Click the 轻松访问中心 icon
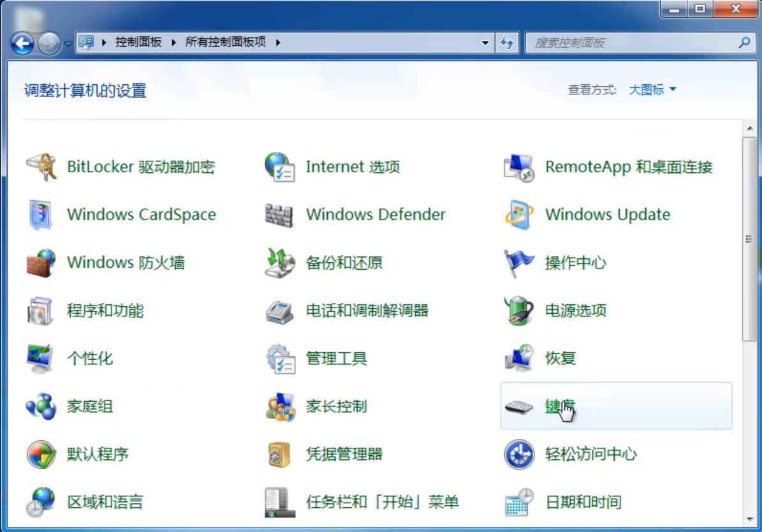 [518, 454]
